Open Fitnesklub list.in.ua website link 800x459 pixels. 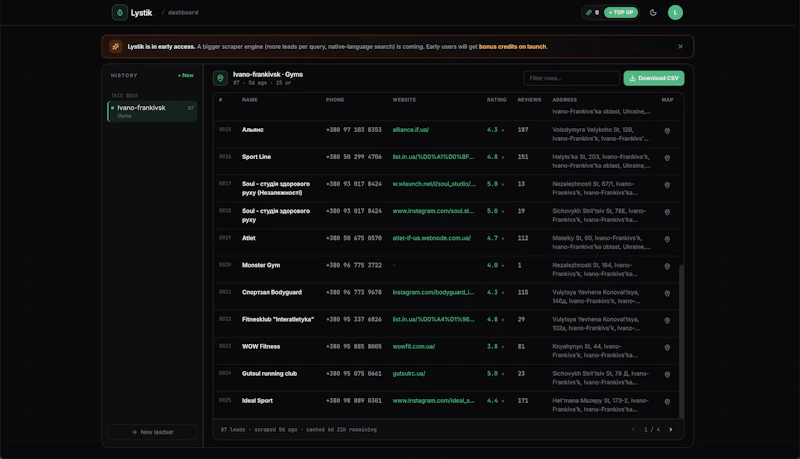click(433, 319)
